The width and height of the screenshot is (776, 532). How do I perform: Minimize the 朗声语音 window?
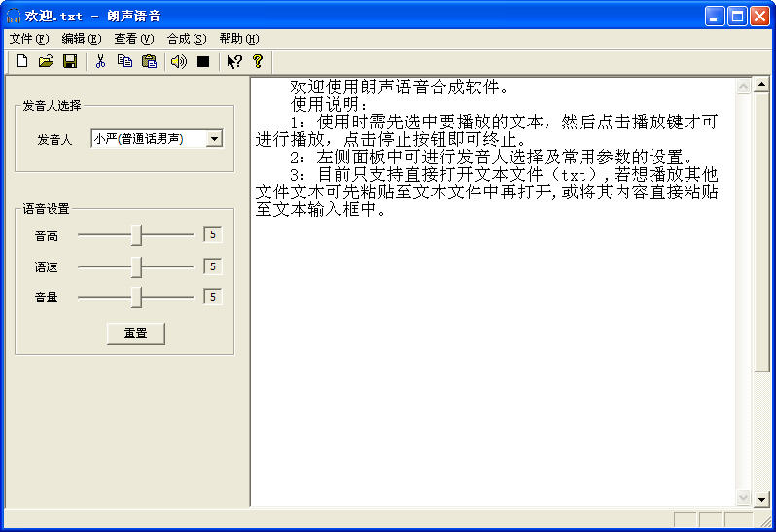(714, 16)
